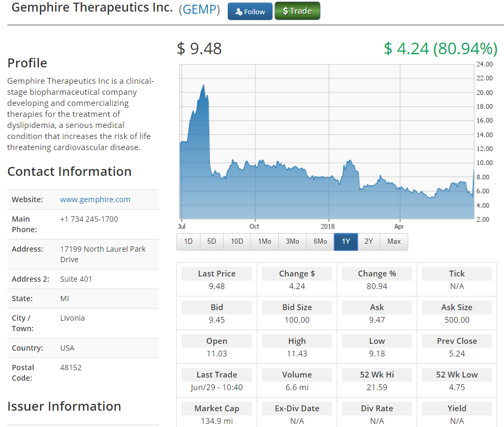Click the main phone number +1 734 245-1700
This screenshot has height=427, width=504.
[89, 219]
